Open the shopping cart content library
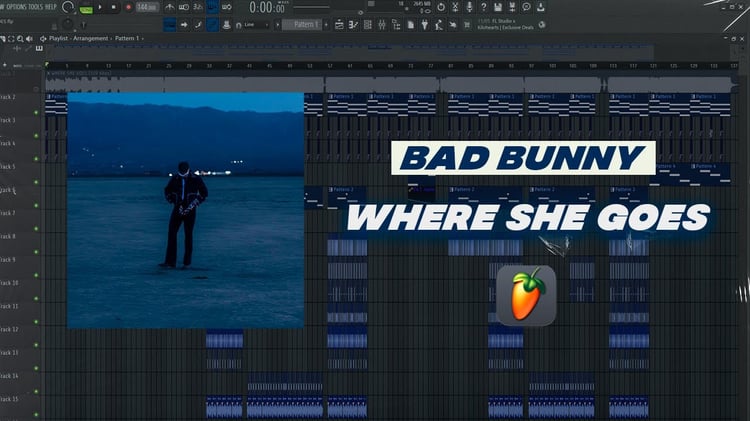Viewport: 750px width, 421px height. tap(467, 25)
